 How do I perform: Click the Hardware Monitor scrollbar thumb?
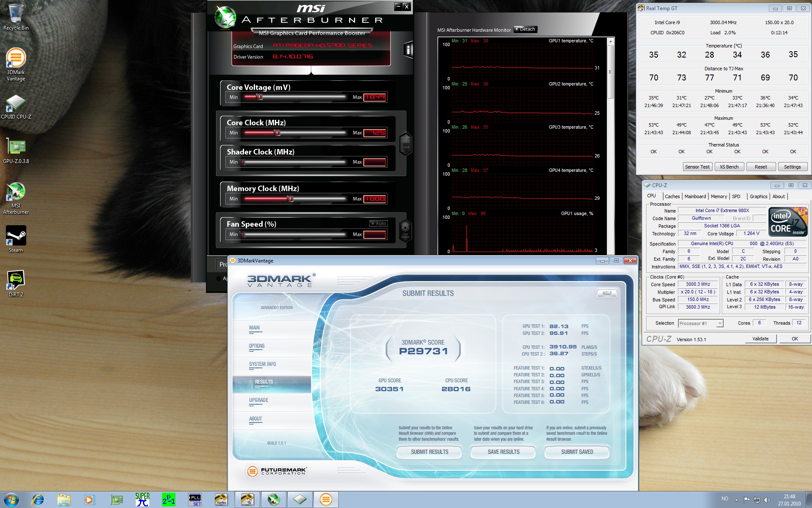pyautogui.click(x=610, y=72)
